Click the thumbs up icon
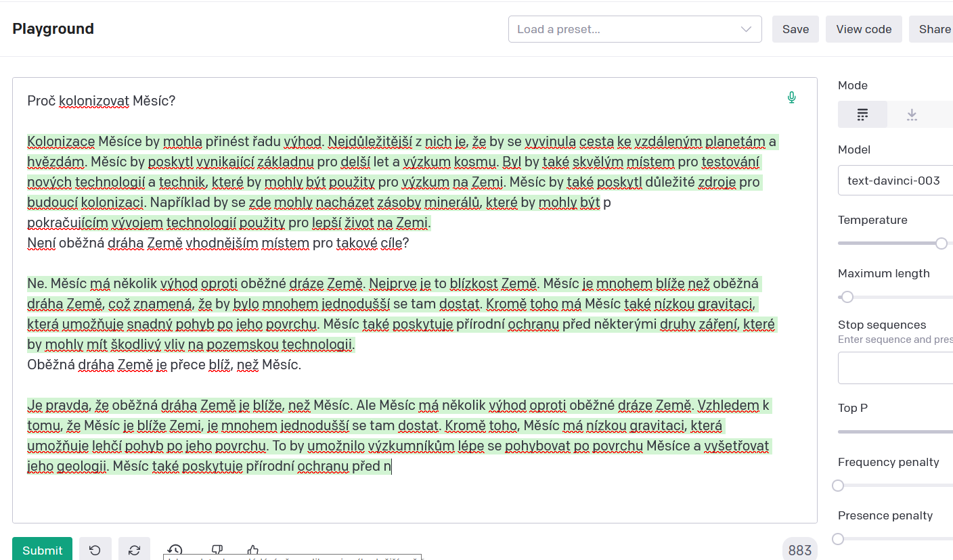Screen dimensions: 953x560 252,550
